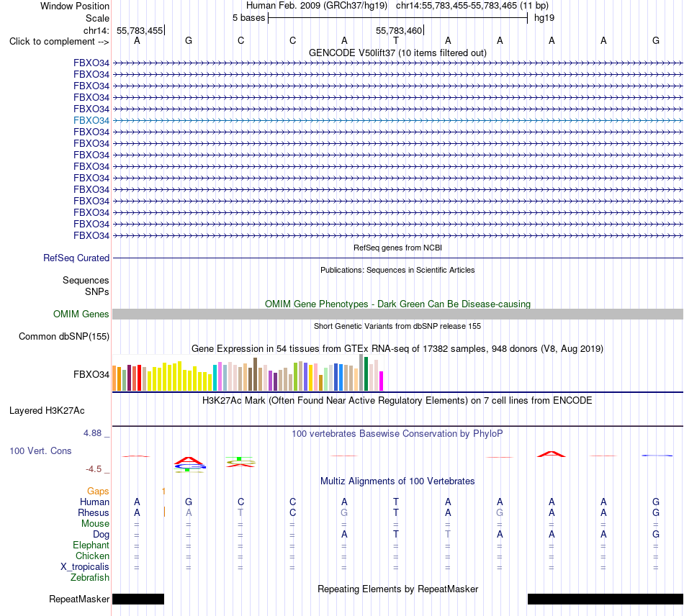Click the OMIM Genes track label
This screenshot has height=616, width=684.
(x=81, y=314)
